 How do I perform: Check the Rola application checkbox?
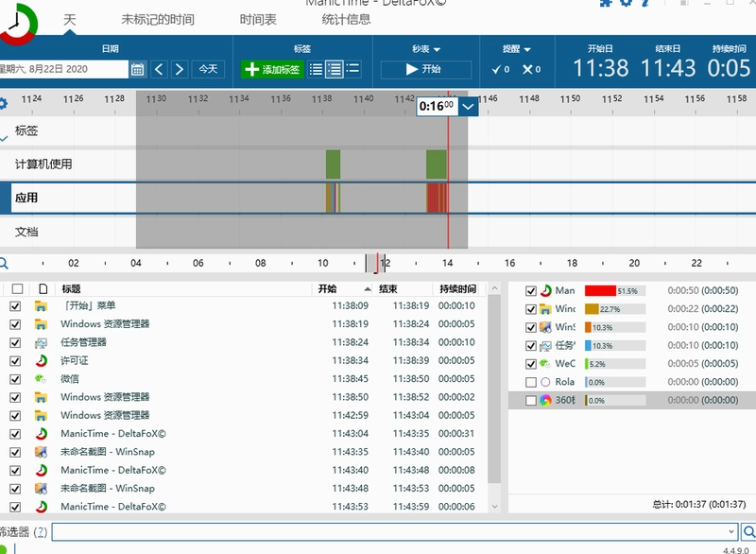click(531, 382)
